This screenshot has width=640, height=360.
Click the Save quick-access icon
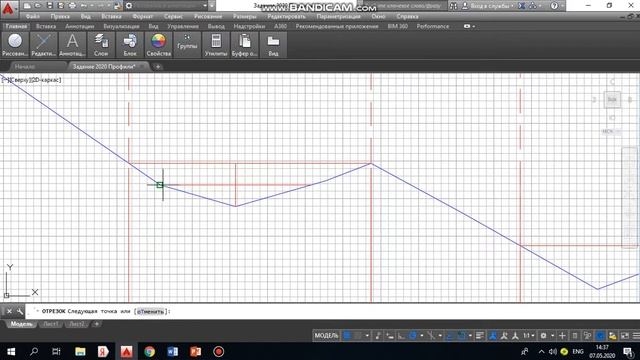coord(49,6)
